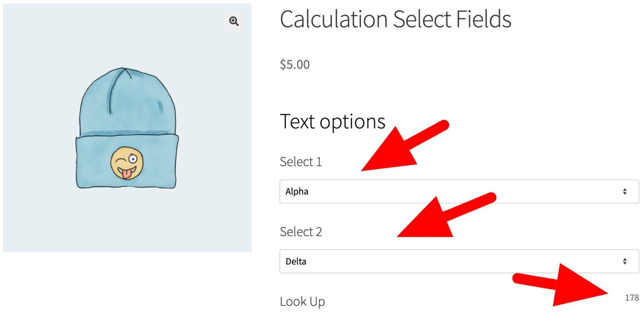The image size is (644, 316).
Task: Click the Text options heading
Action: click(332, 122)
